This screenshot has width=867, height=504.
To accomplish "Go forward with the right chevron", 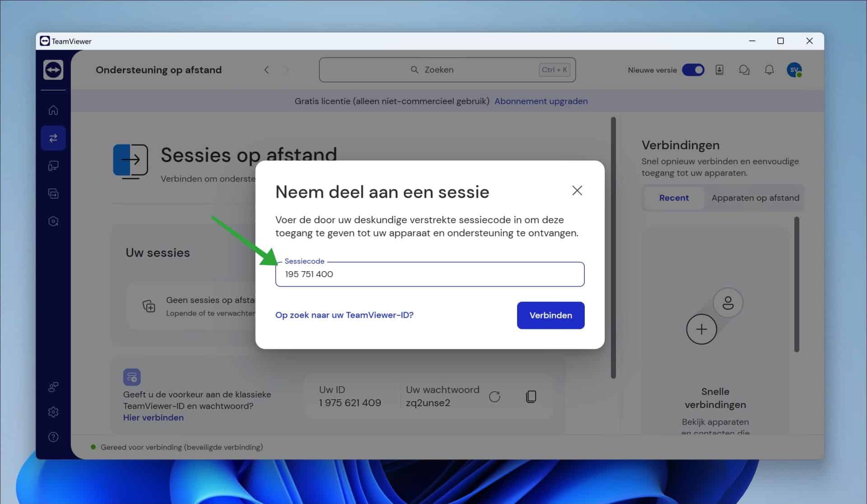I will 286,70.
